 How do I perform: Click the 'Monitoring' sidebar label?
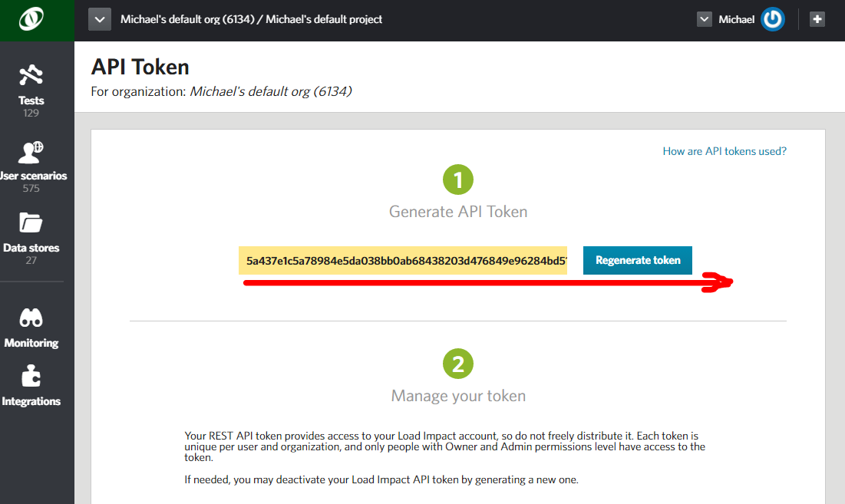point(31,343)
